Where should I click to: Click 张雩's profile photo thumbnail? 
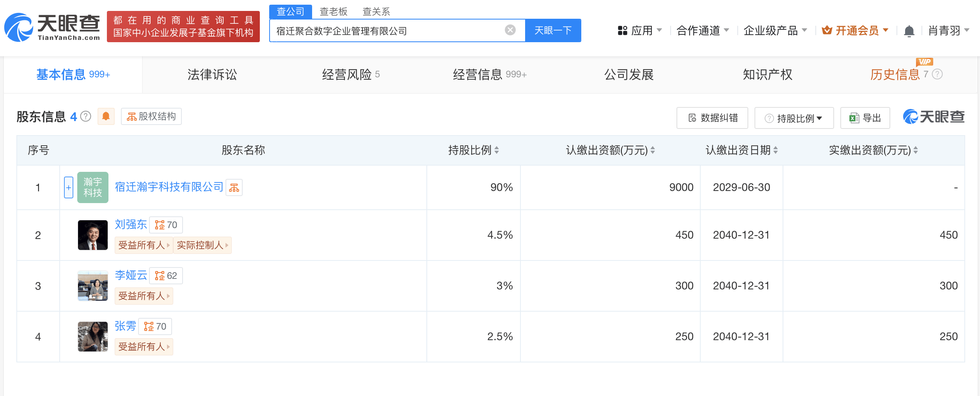click(x=93, y=337)
